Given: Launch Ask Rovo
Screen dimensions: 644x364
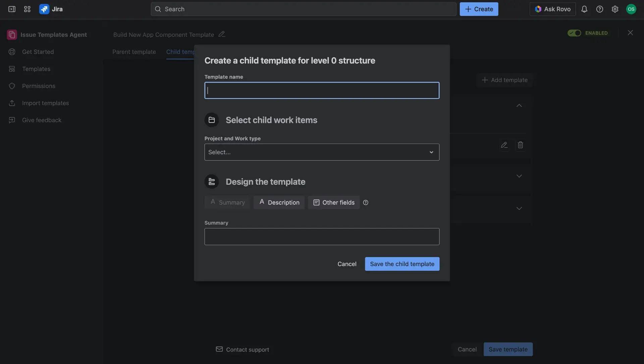Looking at the screenshot, I should 552,9.
